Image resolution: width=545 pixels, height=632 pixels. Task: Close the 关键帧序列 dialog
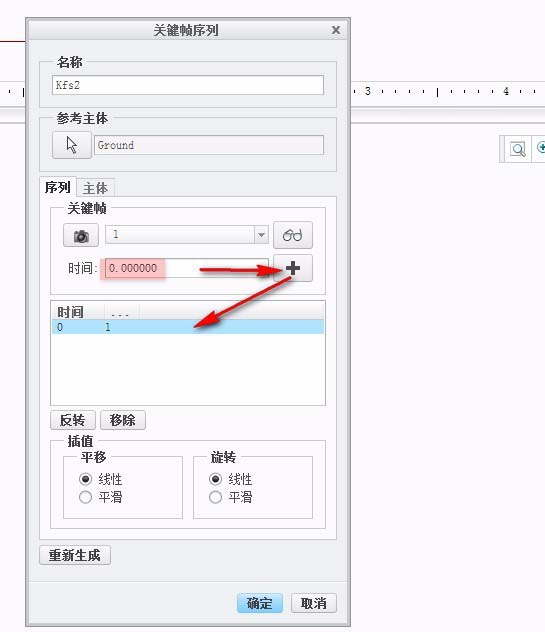336,30
